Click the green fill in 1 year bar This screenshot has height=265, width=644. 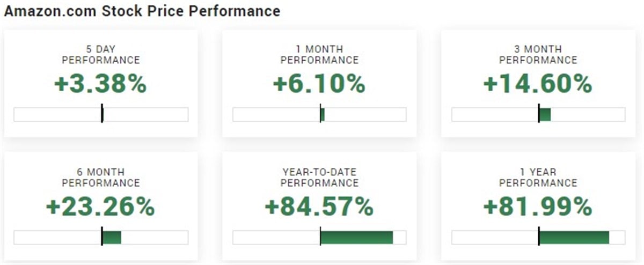574,237
